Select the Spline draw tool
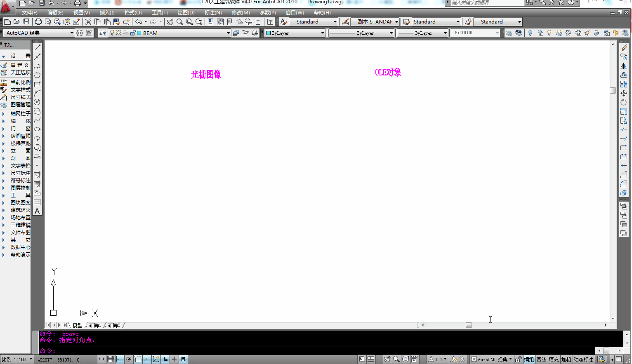 click(x=37, y=120)
